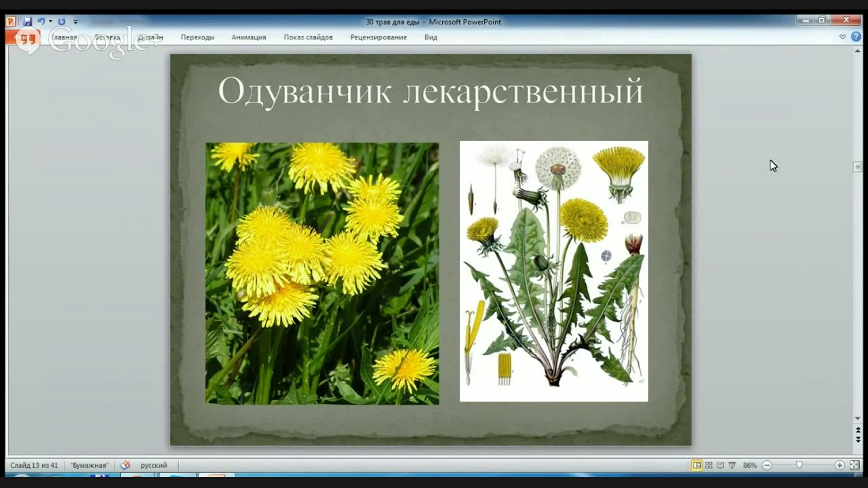Click the Файл tab

click(24, 37)
